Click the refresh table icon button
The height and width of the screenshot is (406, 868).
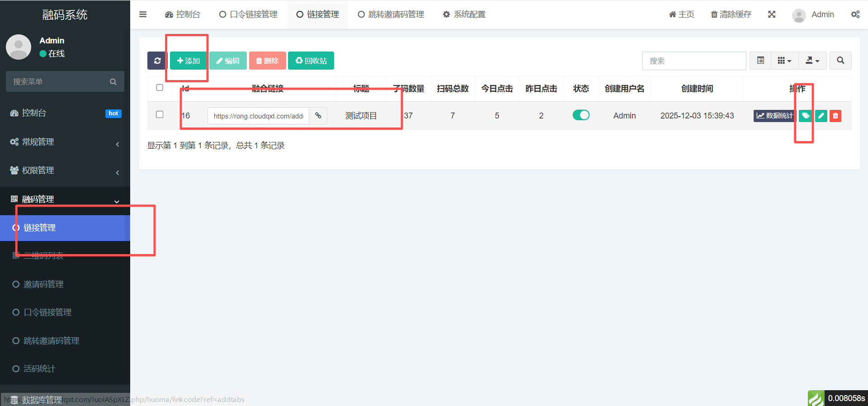[x=157, y=61]
